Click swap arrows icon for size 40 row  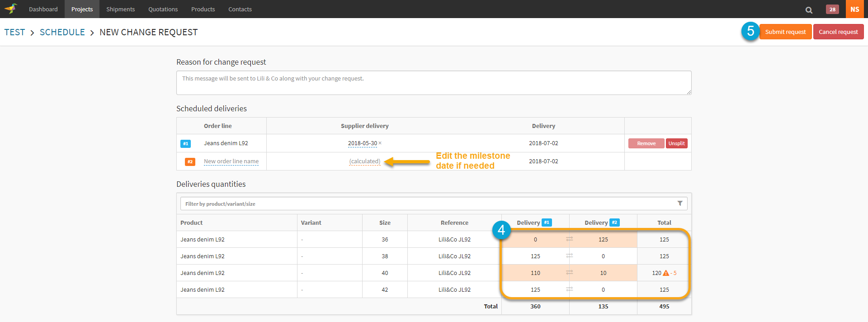[569, 273]
